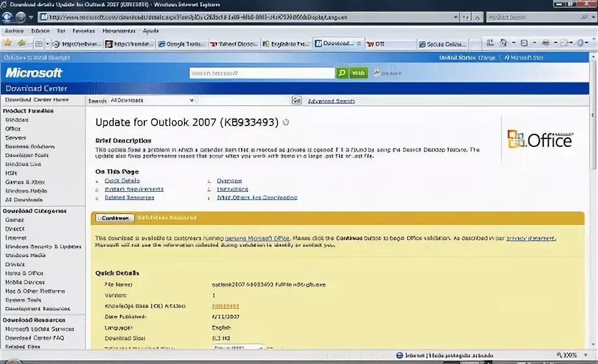This screenshot has width=598, height=364.
Task: Click the genuine Microsoft Office link
Action: coord(257,239)
